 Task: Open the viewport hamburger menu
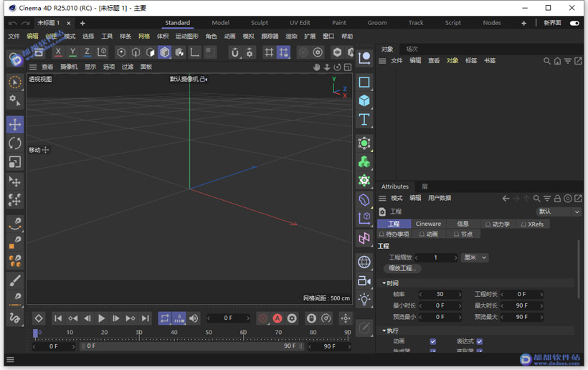coord(33,67)
